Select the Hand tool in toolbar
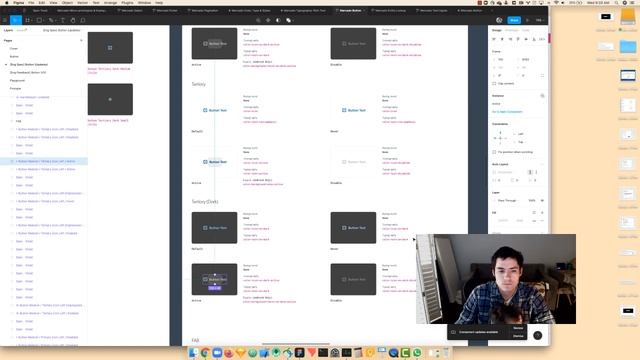The image size is (640, 360). 73,20
